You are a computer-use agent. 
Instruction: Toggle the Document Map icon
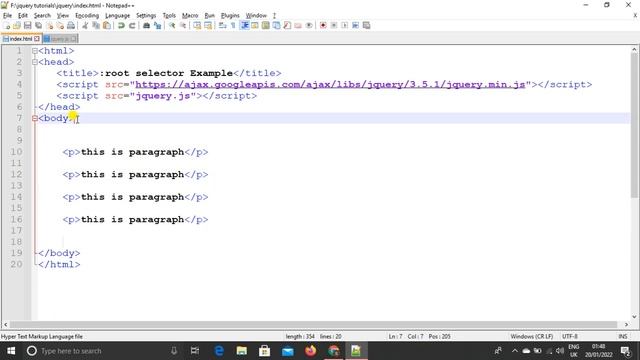[x=266, y=25]
